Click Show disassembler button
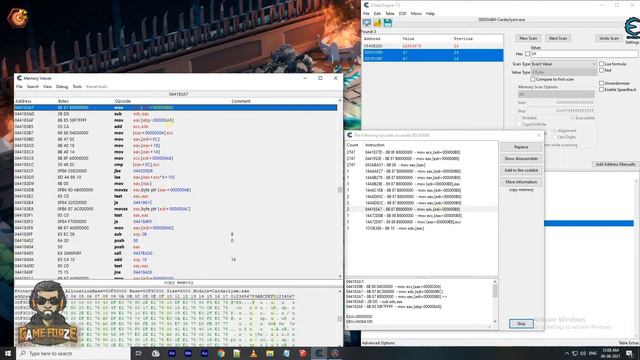This screenshot has height=360, width=640. [x=521, y=158]
